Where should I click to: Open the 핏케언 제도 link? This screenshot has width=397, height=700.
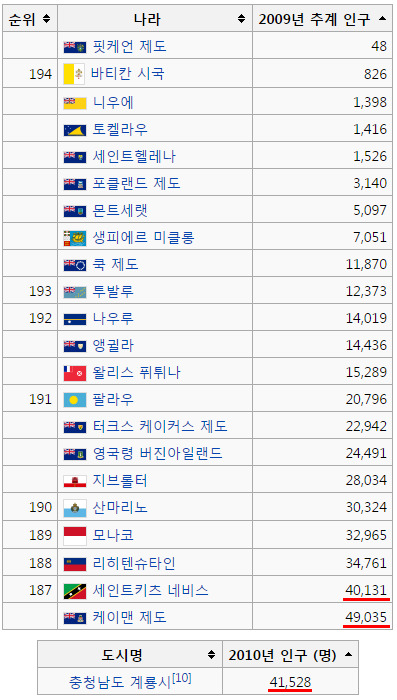coord(130,46)
